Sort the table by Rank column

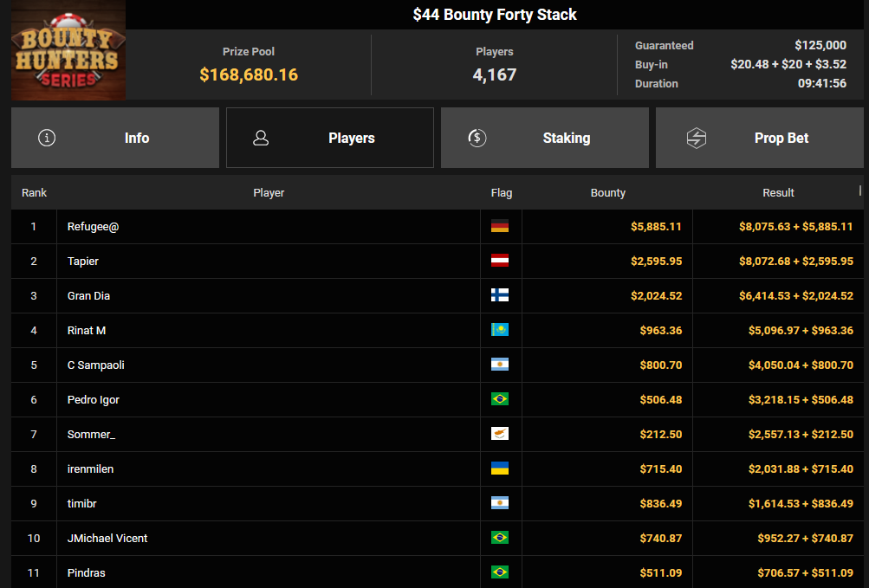(34, 193)
